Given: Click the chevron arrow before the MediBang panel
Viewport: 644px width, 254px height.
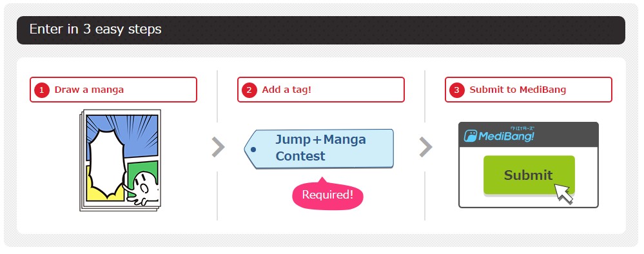Looking at the screenshot, I should [426, 147].
